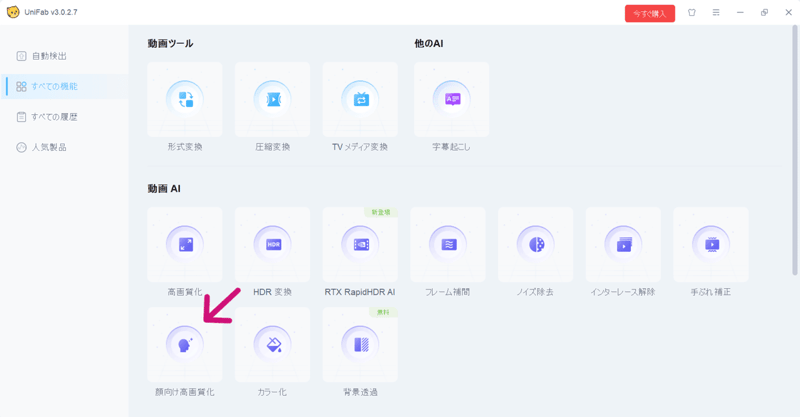Open the 形式変換 format conversion tool

(185, 100)
